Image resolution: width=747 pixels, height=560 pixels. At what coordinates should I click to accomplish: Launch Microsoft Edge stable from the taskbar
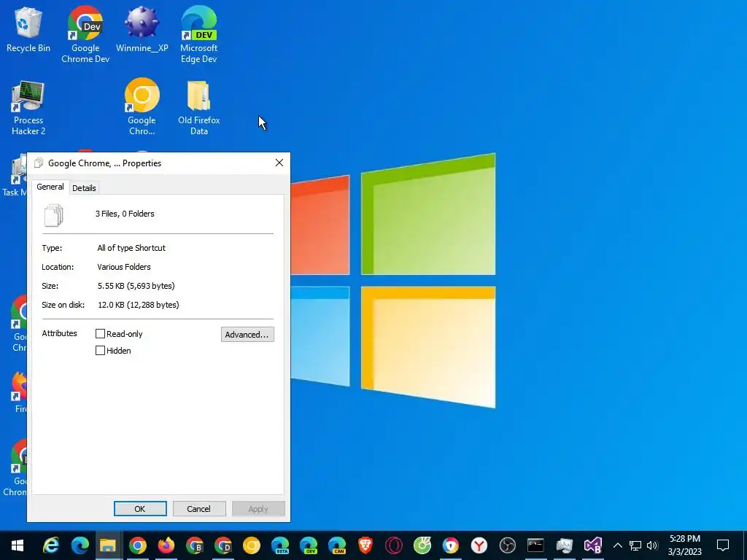80,545
